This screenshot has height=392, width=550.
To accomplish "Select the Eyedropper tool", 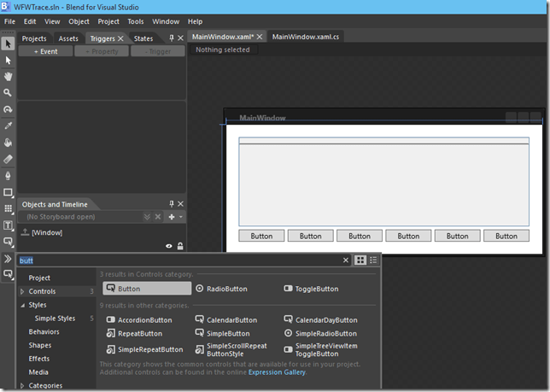I will (x=8, y=126).
